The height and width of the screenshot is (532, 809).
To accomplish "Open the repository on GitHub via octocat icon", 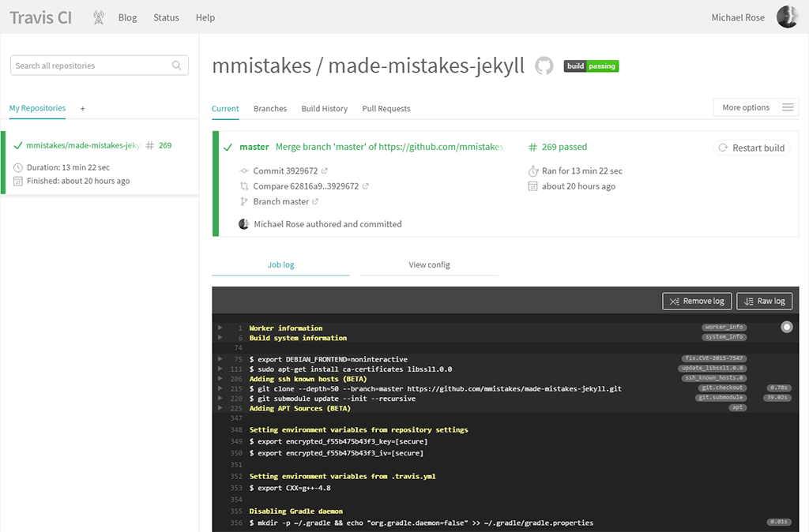I will point(543,66).
